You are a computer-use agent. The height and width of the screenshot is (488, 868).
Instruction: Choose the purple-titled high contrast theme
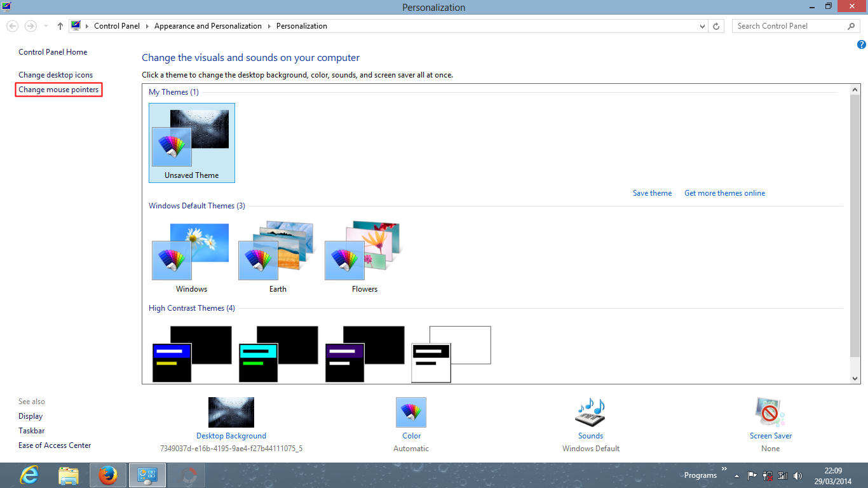point(364,354)
